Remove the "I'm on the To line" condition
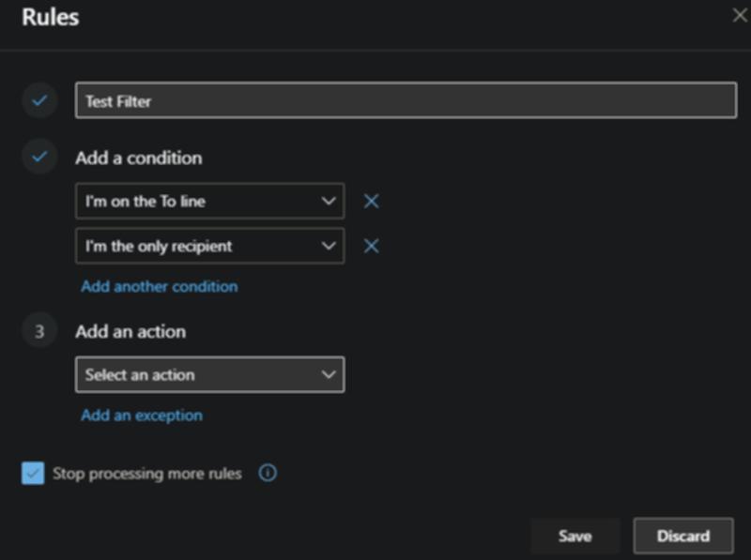 (x=371, y=201)
